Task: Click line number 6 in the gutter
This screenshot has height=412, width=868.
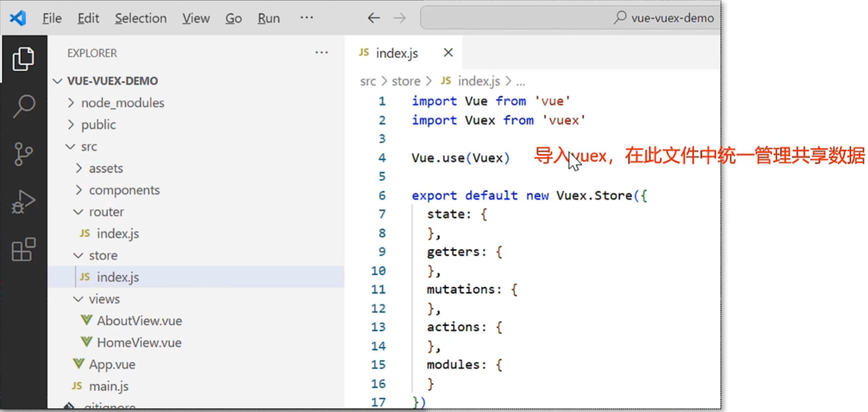Action: tap(382, 196)
